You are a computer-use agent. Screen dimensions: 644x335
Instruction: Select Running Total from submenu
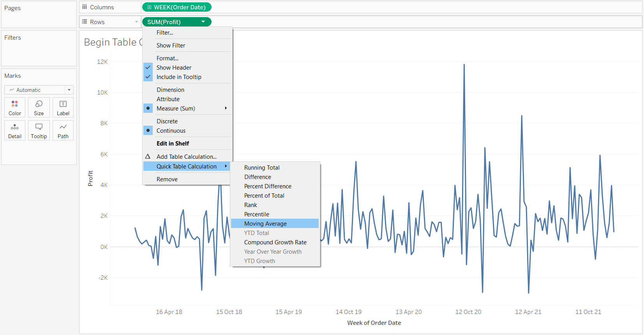(262, 168)
